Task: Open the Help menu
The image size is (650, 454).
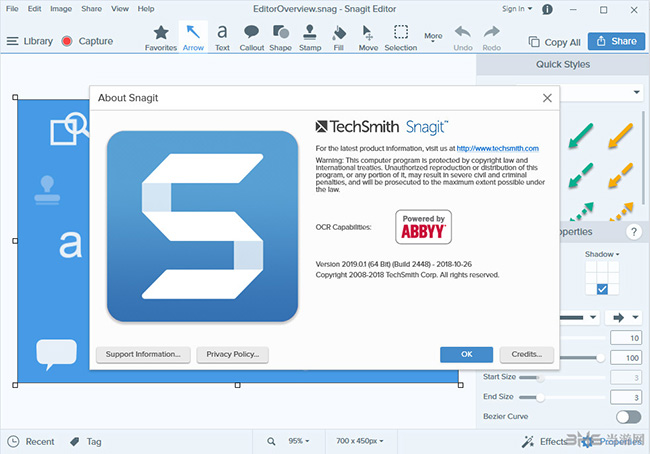Action: point(146,9)
